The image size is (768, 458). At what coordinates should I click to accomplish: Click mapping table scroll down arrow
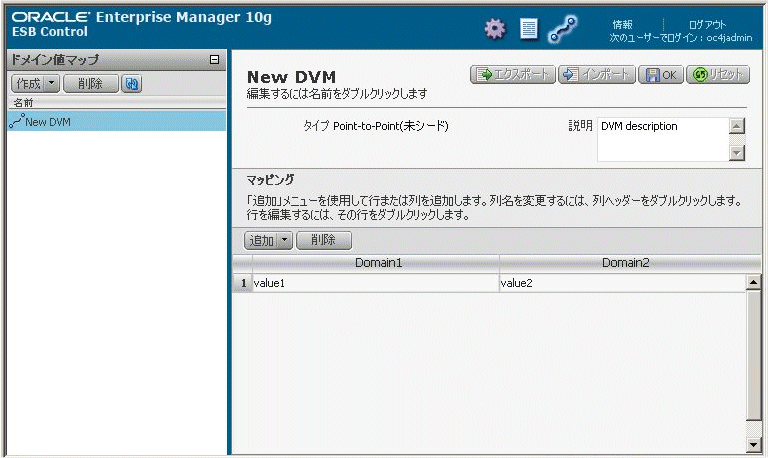pyautogui.click(x=753, y=445)
